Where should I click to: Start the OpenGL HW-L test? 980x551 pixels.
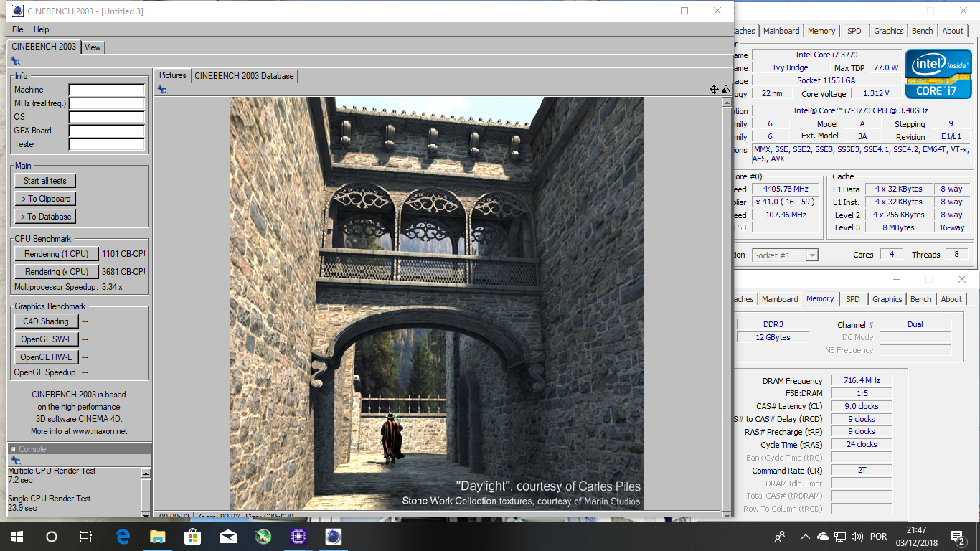point(46,357)
